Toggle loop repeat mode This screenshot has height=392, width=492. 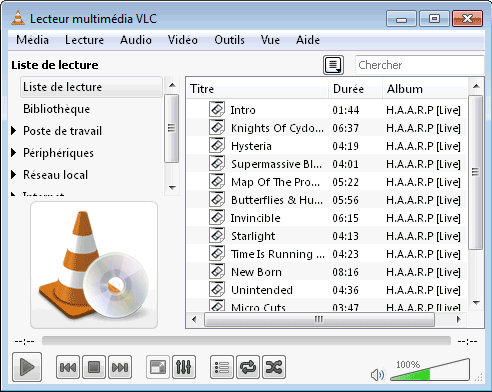pyautogui.click(x=248, y=367)
